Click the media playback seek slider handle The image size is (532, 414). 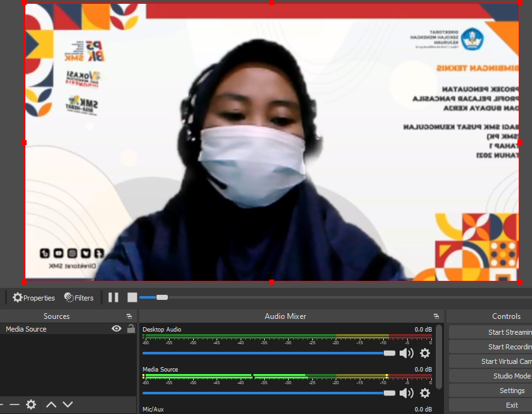coord(162,297)
